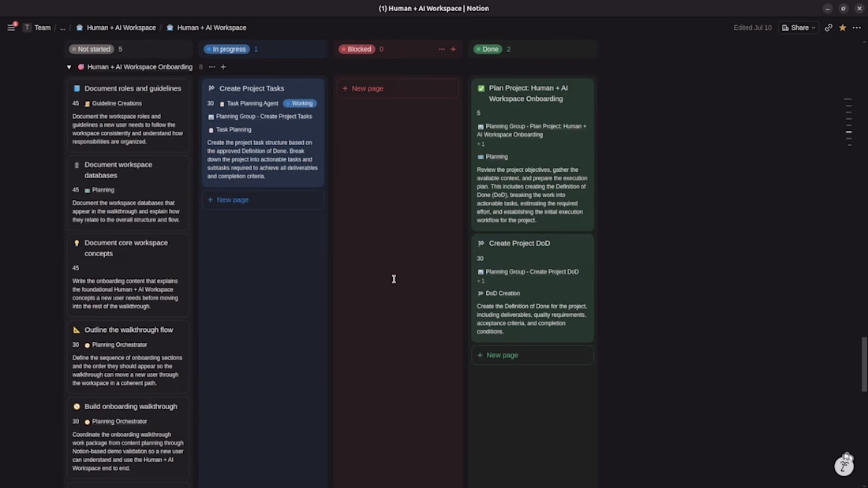Add a page via Blocked column plus
Screen dimensions: 868x488
click(454, 49)
